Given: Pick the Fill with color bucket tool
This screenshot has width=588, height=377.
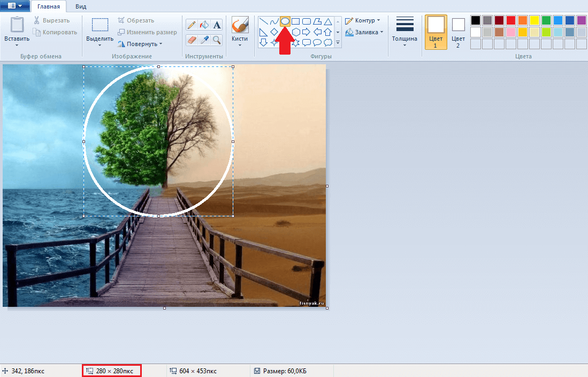Looking at the screenshot, I should point(204,25).
